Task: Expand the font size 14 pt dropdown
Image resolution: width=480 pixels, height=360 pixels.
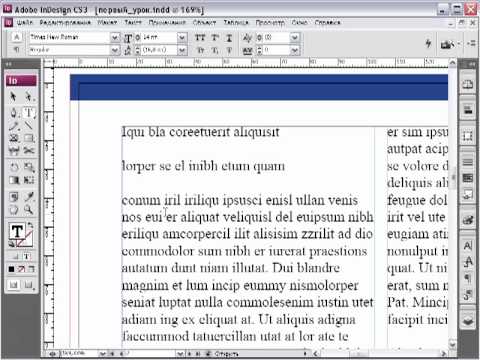Action: click(x=182, y=37)
